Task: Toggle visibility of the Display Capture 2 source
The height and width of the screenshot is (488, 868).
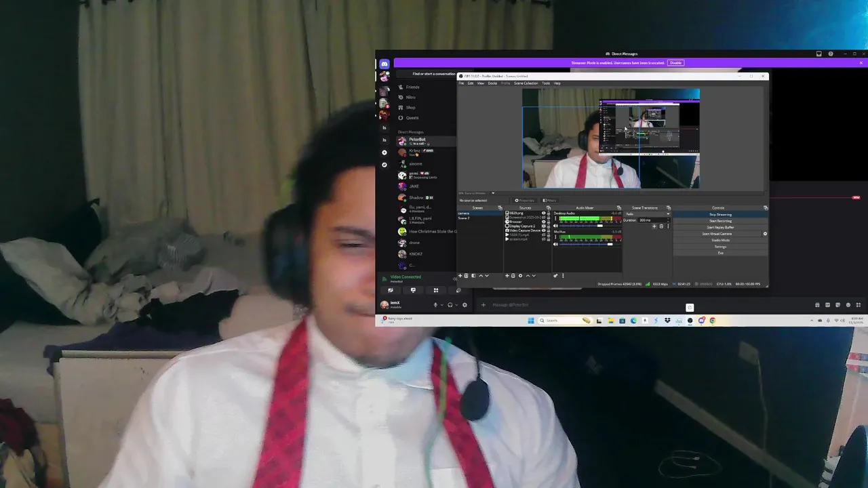Action: 544,226
